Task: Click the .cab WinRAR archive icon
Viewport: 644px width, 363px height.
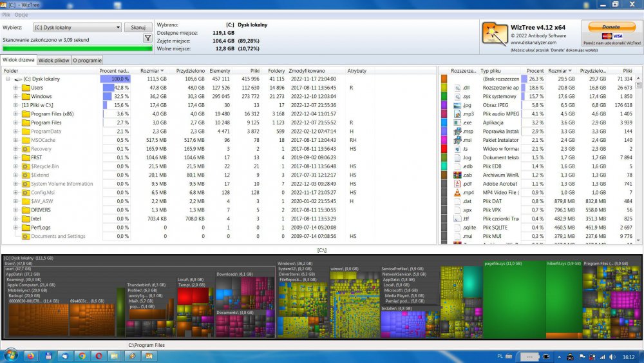Action: coord(457,175)
